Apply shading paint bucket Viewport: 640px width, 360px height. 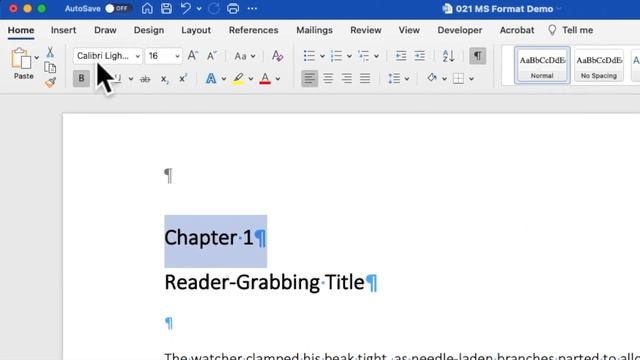pyautogui.click(x=432, y=78)
